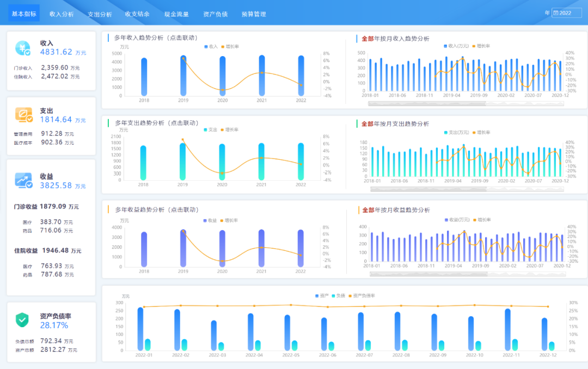
Task: Click the 药品 value 716.06
Action: click(51, 230)
